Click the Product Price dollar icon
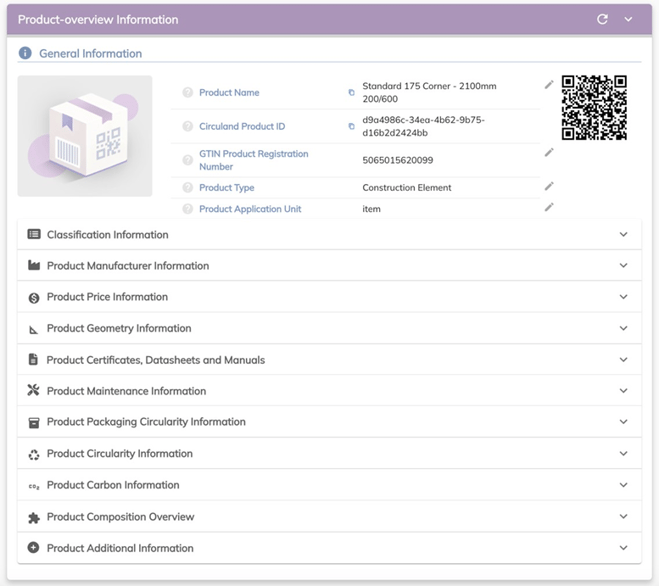 click(x=34, y=298)
